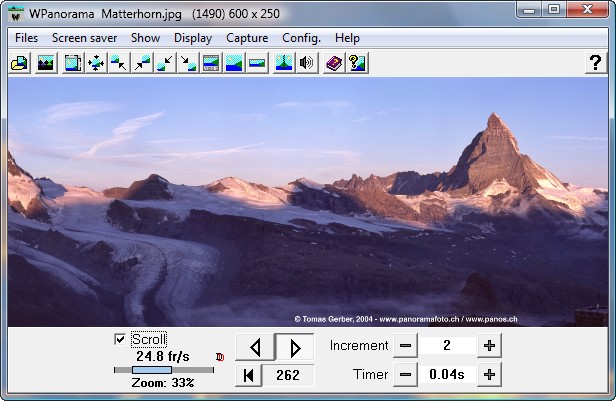This screenshot has height=401, width=616.
Task: Click the position field showing 262
Action: click(288, 375)
